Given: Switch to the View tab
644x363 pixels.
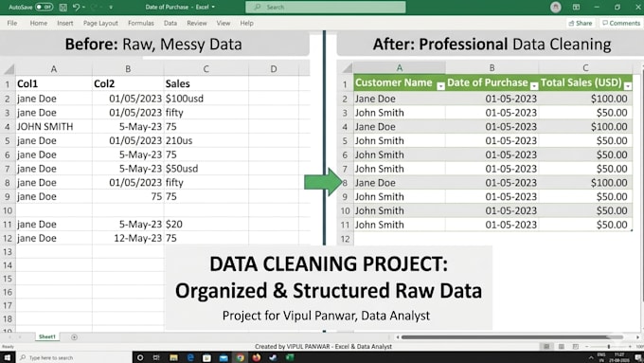Looking at the screenshot, I should click(x=224, y=23).
